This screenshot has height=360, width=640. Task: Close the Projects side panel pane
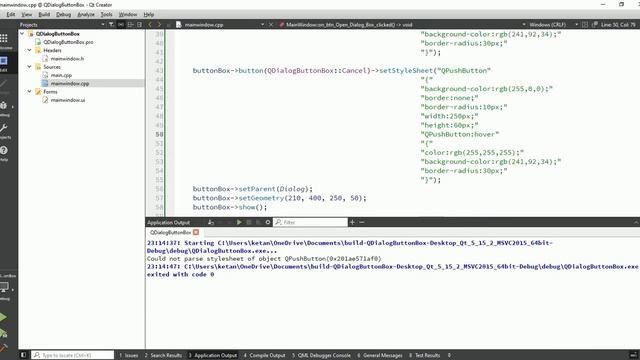tap(140, 24)
